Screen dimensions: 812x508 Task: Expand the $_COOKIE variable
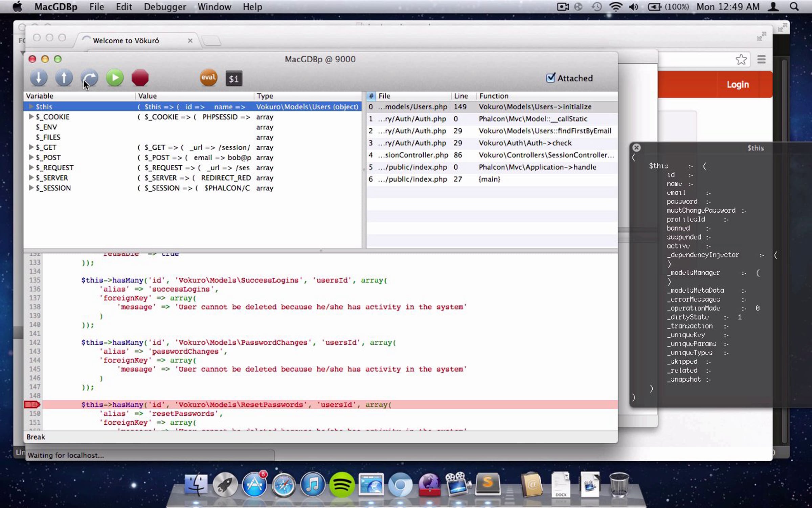31,117
